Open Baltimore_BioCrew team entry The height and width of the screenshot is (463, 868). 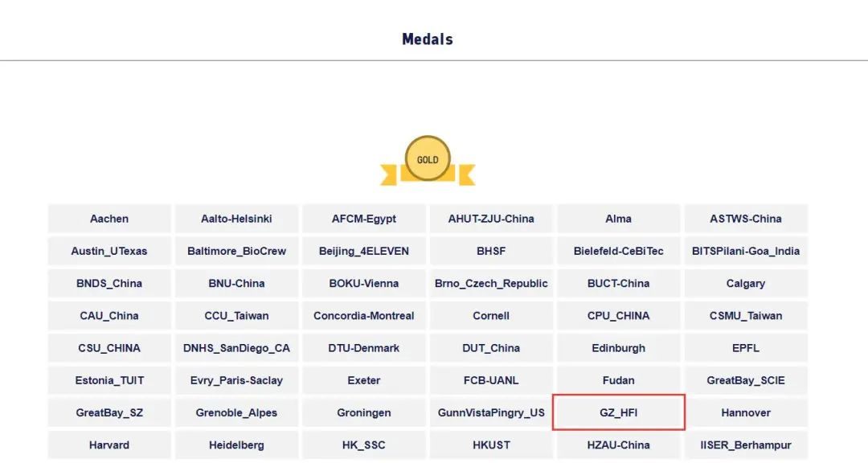click(236, 251)
